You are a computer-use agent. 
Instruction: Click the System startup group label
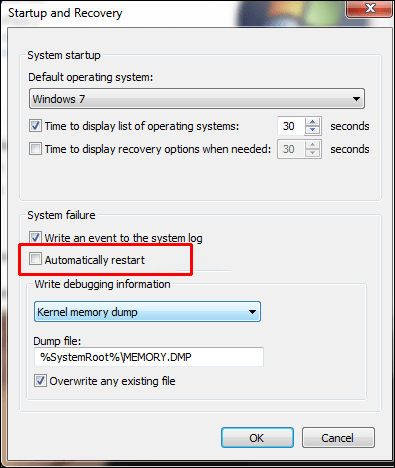64,55
